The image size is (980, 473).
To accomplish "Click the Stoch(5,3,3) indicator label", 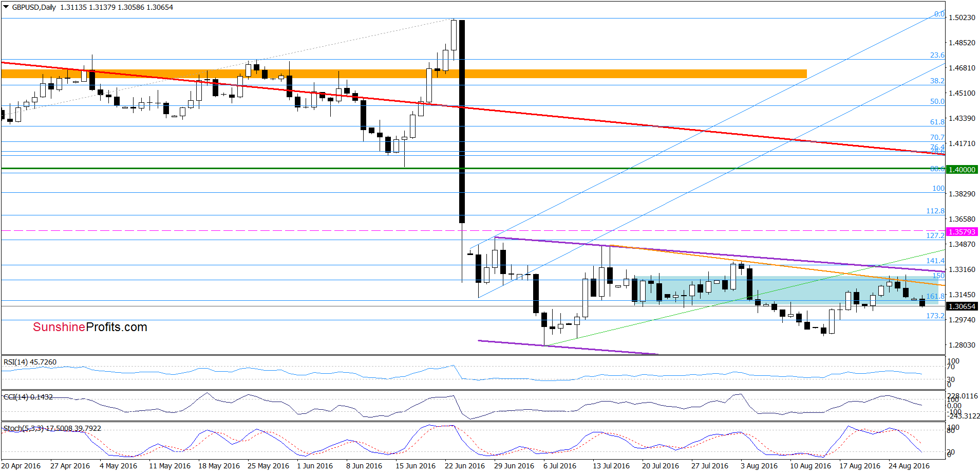I will [52, 428].
